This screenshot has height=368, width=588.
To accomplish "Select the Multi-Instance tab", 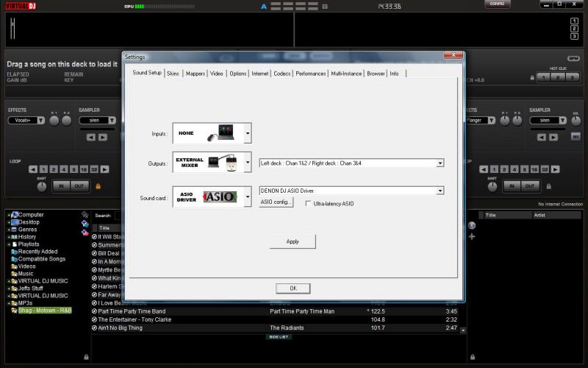I will tap(346, 74).
